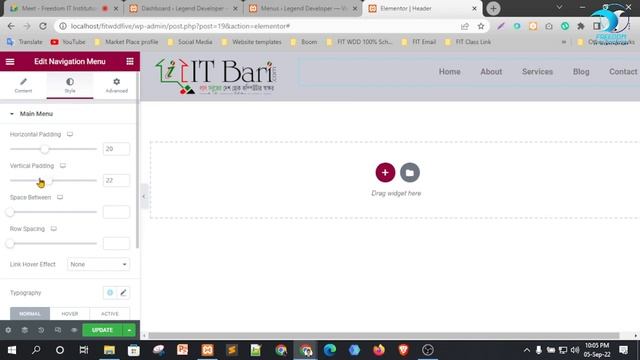Open the save options arrow beside UPDATE
This screenshot has height=360, width=640.
click(x=129, y=330)
